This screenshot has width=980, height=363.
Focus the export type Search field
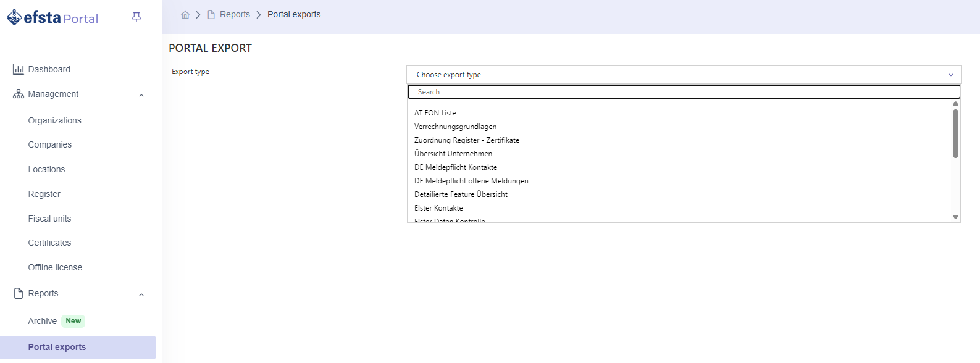(684, 92)
